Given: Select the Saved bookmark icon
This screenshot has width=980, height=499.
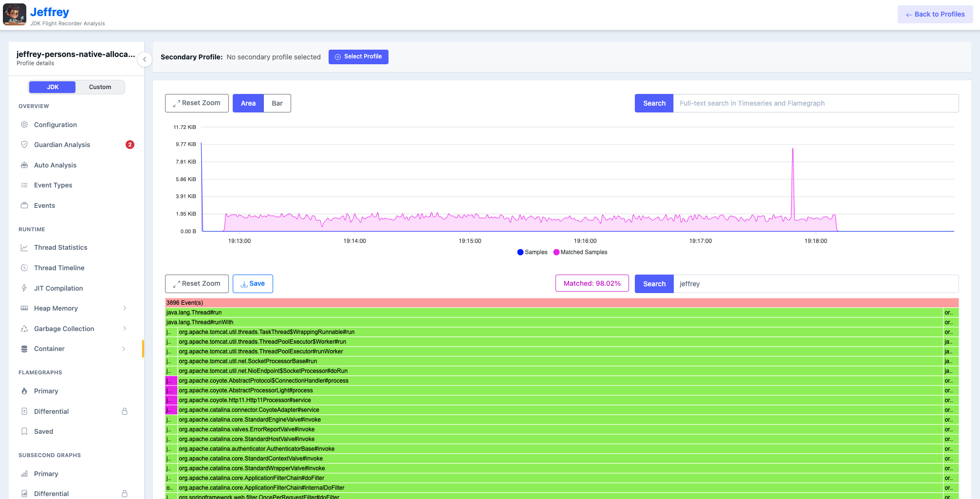Looking at the screenshot, I should pos(24,431).
